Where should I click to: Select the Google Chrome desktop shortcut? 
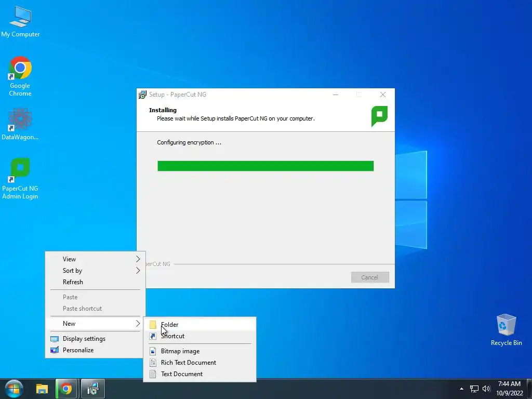click(x=20, y=76)
